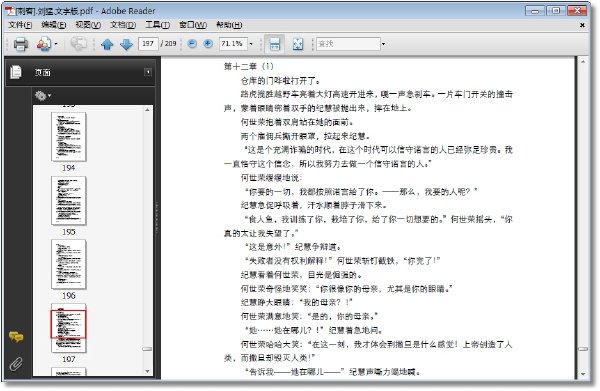Open the 文件(F) menu

pos(20,25)
